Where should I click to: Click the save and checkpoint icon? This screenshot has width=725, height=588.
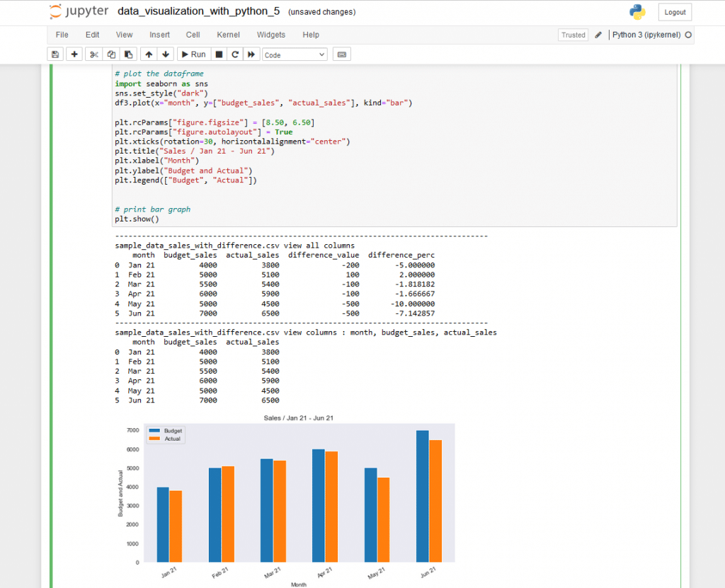click(55, 54)
